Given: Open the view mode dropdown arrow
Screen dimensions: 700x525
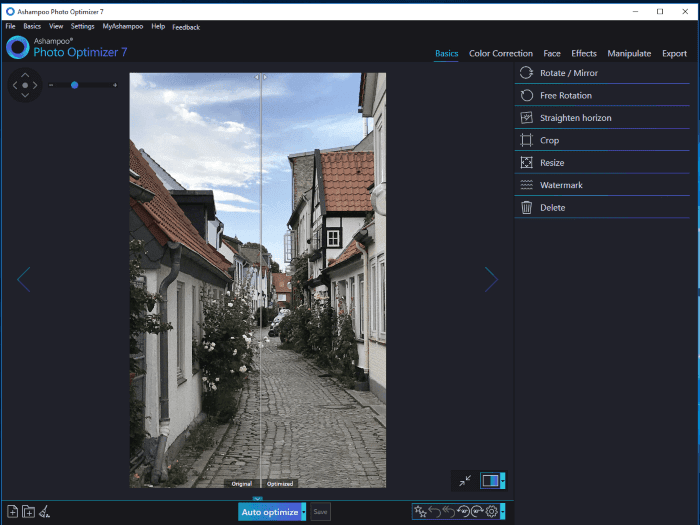Looking at the screenshot, I should coord(503,481).
